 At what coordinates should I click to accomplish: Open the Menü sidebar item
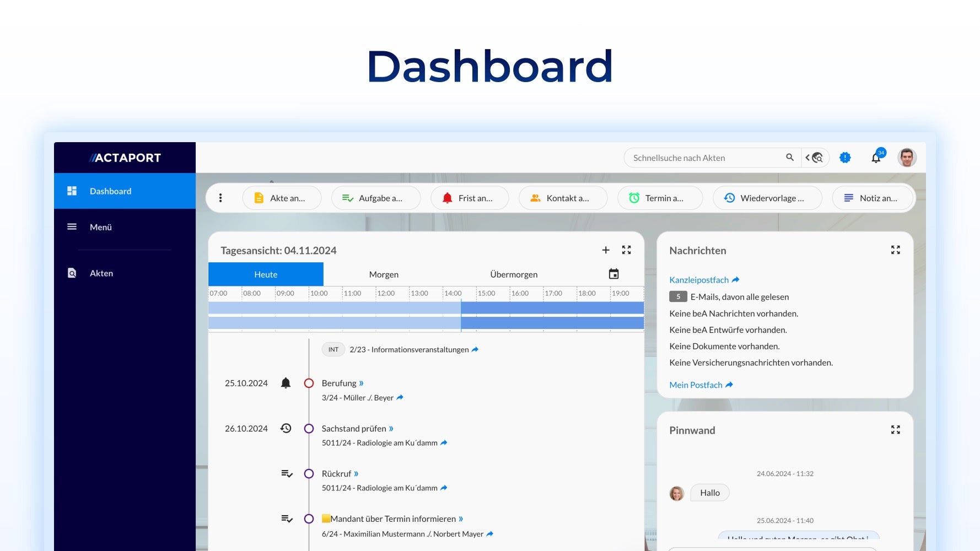(125, 226)
